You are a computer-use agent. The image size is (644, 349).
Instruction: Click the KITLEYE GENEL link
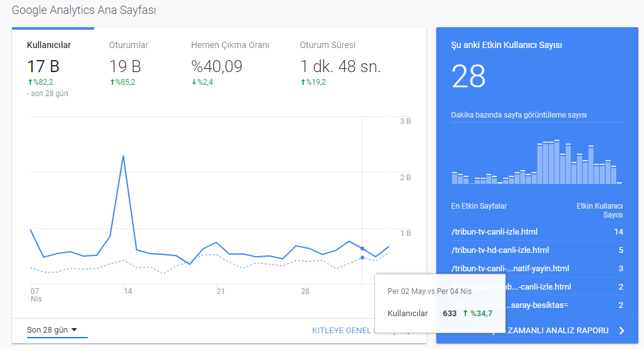[342, 331]
